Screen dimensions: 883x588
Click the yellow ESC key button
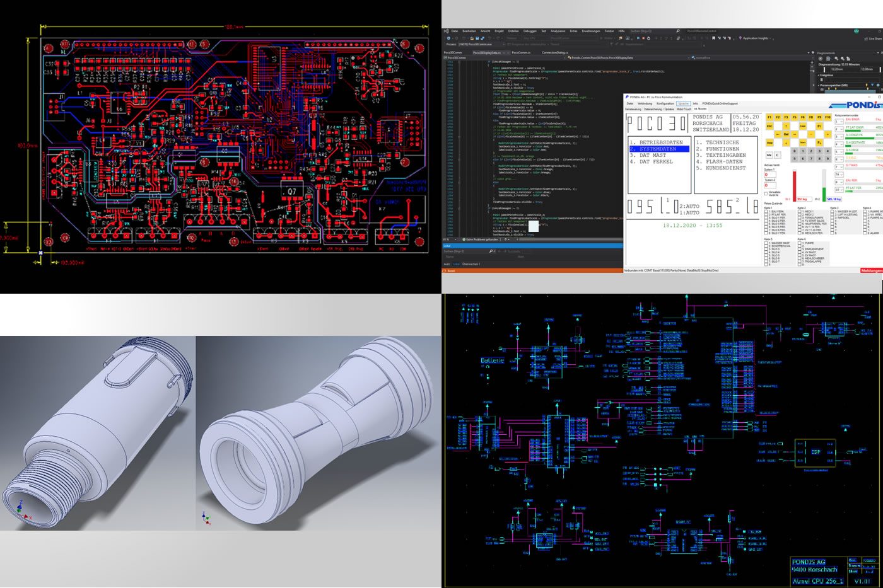(769, 126)
